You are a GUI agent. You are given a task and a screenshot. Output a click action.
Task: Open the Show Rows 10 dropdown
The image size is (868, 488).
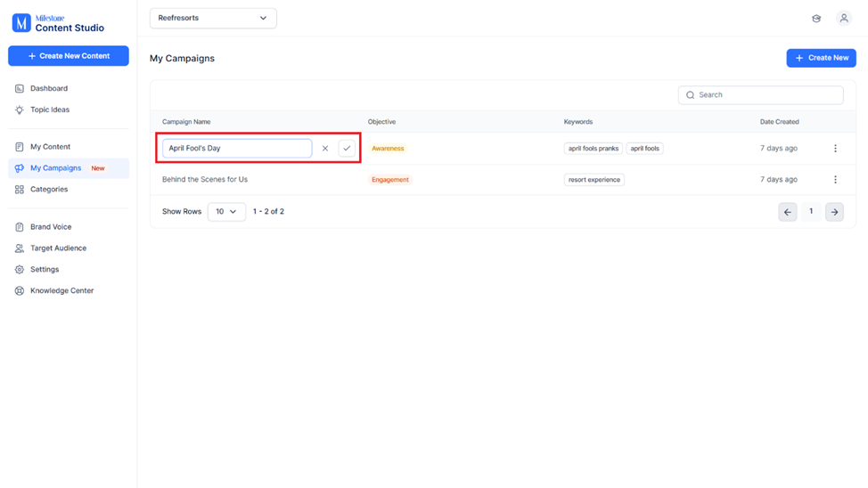[226, 212]
